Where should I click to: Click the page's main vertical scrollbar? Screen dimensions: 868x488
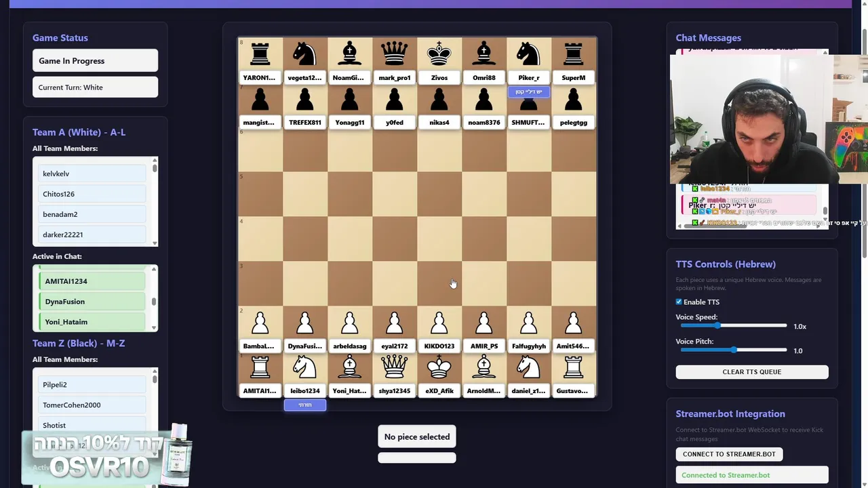pyautogui.click(x=865, y=244)
